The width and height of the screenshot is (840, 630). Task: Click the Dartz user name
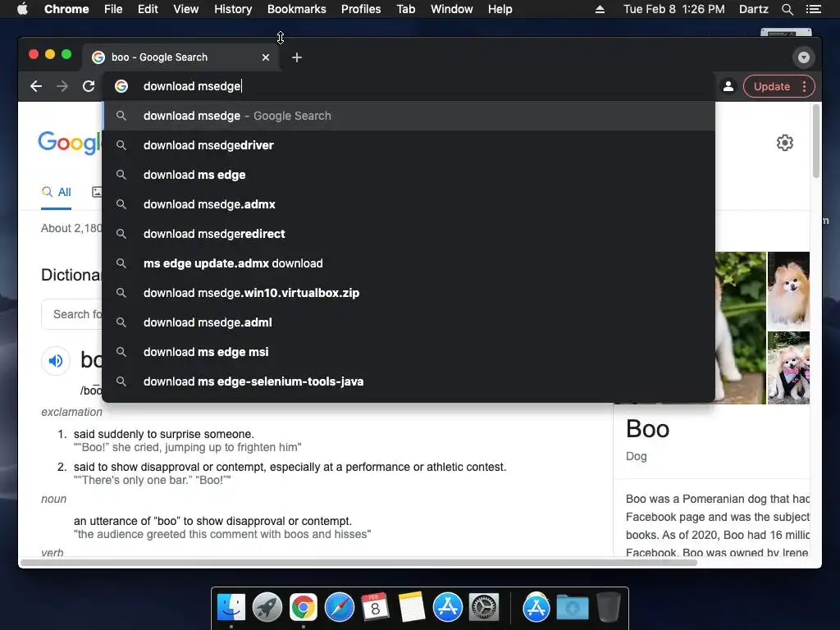click(753, 9)
